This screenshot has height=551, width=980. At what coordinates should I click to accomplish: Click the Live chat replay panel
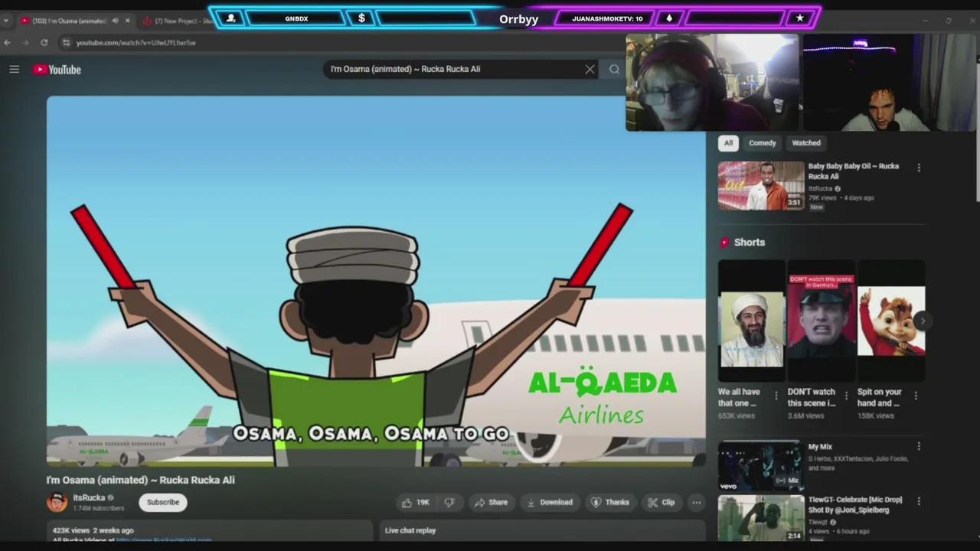(543, 530)
